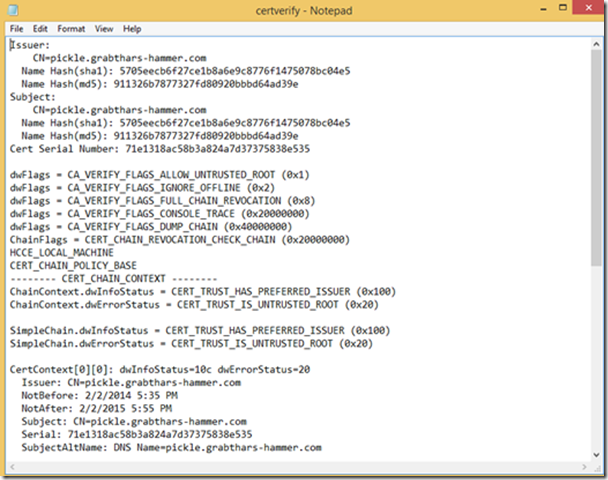The height and width of the screenshot is (480, 608).
Task: Maximize the certverify Notepad window
Action: [563, 8]
